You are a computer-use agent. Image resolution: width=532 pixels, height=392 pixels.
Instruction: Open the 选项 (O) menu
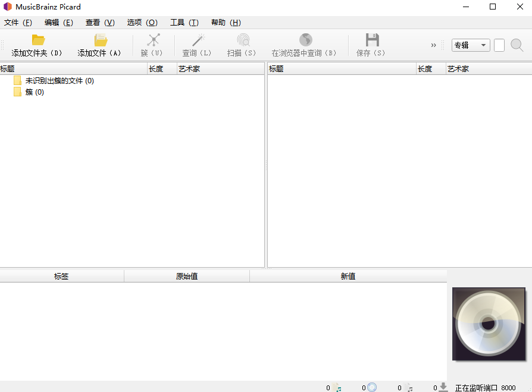coord(142,23)
